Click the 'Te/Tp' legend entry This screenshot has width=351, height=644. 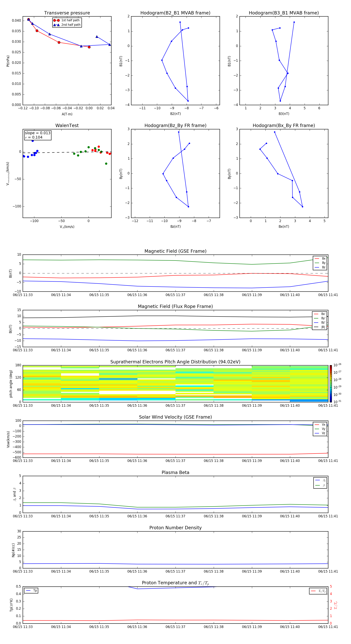pyautogui.click(x=318, y=591)
